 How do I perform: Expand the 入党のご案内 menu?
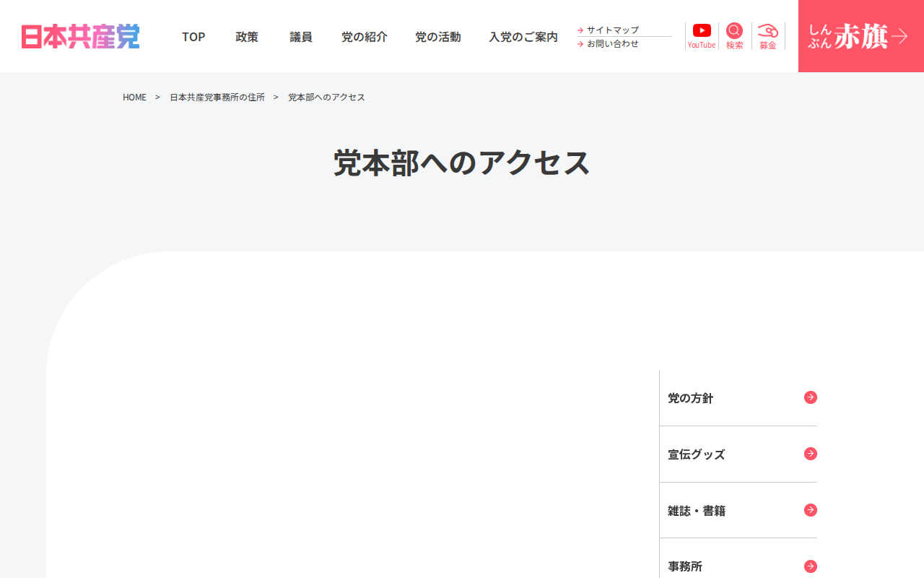pyautogui.click(x=523, y=36)
